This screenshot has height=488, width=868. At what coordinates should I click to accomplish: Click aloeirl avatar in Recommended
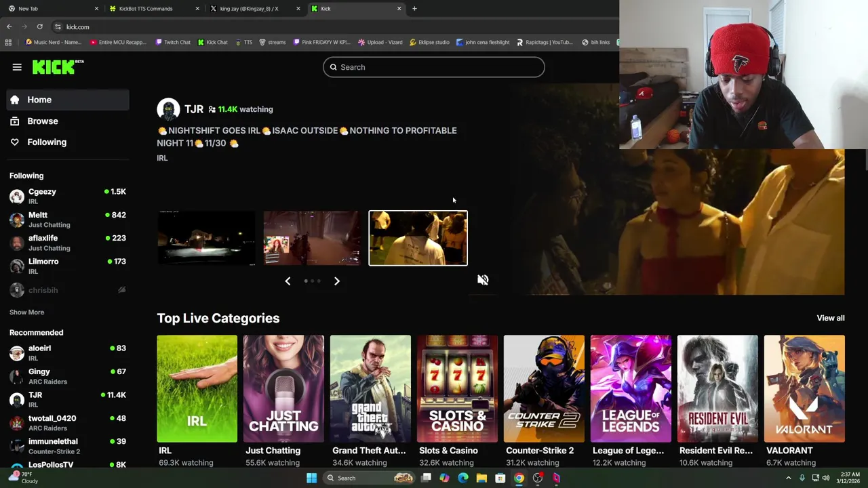[17, 352]
